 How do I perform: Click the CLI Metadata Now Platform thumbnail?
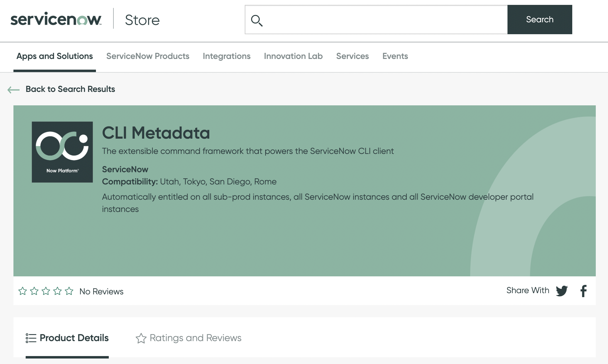(x=62, y=152)
